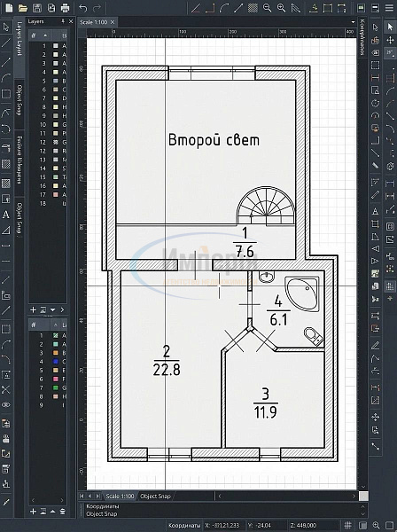Select the text tool letter A in left toolbar
The image size is (397, 532).
(6, 215)
